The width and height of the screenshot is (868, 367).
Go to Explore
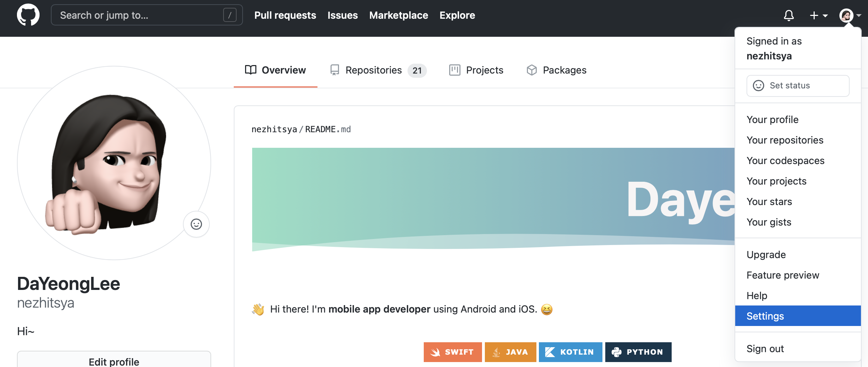[x=457, y=15]
